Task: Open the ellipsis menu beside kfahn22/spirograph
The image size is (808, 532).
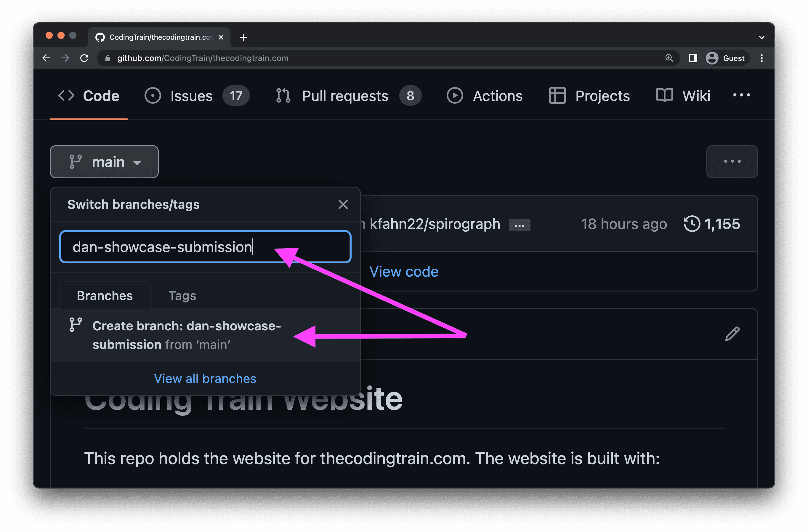Action: pos(520,225)
